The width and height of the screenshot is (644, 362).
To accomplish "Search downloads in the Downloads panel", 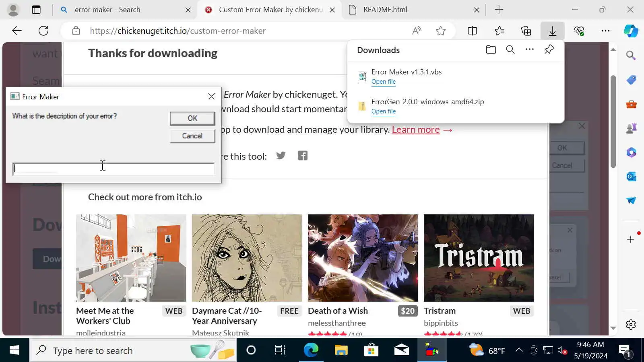I will pos(510,50).
